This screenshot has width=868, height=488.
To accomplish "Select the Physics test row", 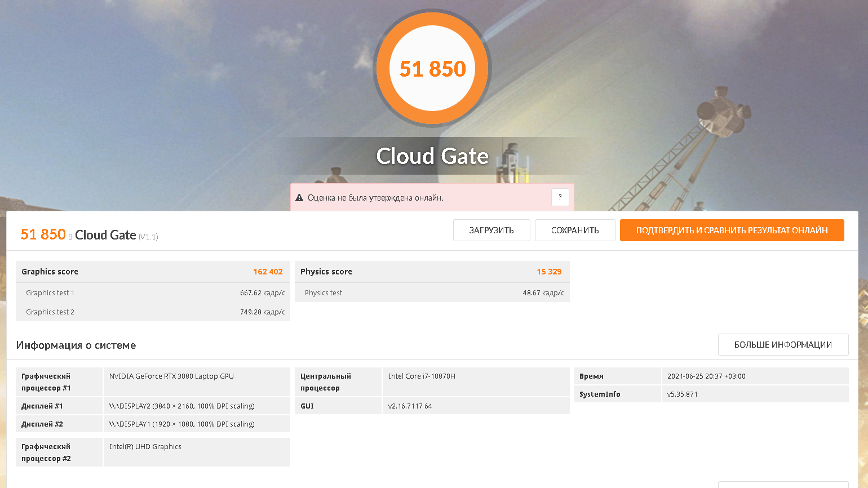I will tap(432, 292).
